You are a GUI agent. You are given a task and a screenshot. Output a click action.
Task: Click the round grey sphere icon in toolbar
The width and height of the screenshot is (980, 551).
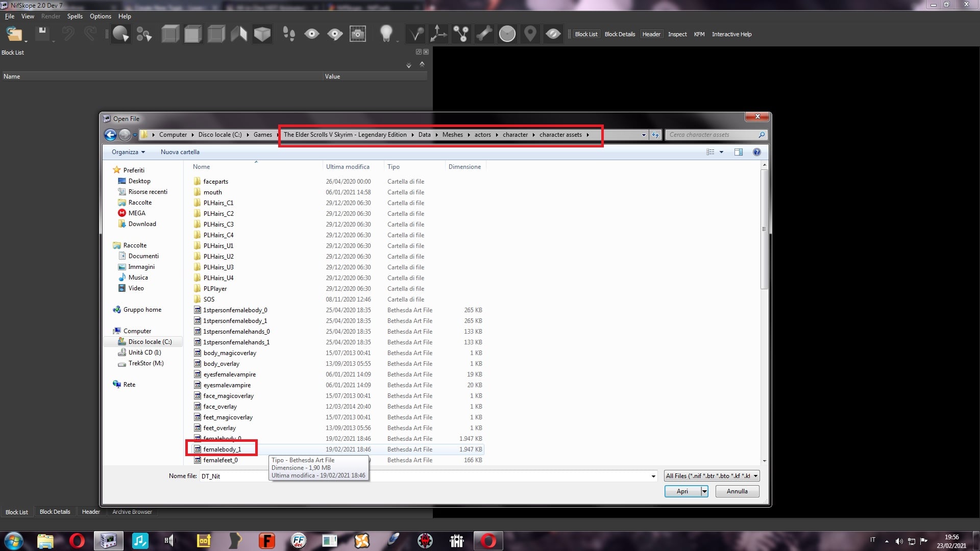click(507, 34)
